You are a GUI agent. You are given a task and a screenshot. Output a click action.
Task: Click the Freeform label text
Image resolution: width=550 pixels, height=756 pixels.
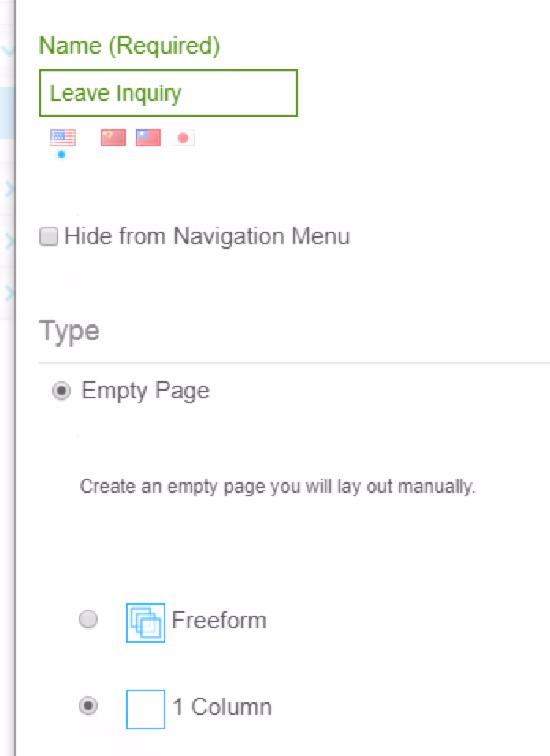point(219,621)
